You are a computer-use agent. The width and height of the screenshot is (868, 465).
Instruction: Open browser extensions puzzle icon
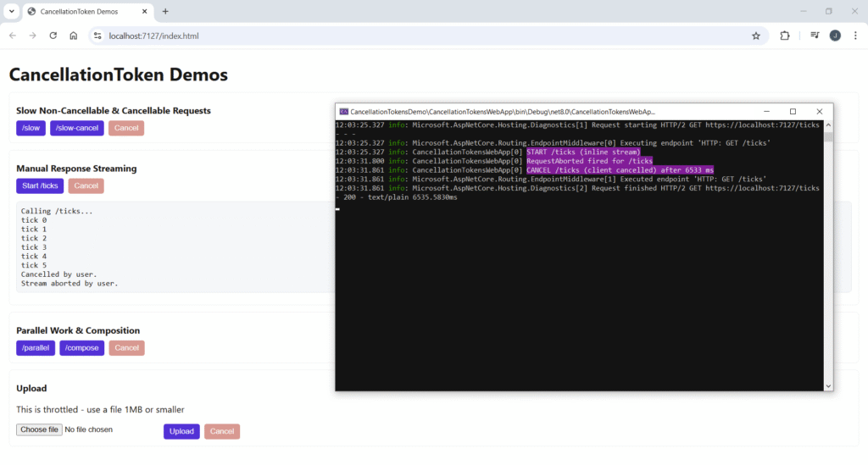pyautogui.click(x=784, y=36)
